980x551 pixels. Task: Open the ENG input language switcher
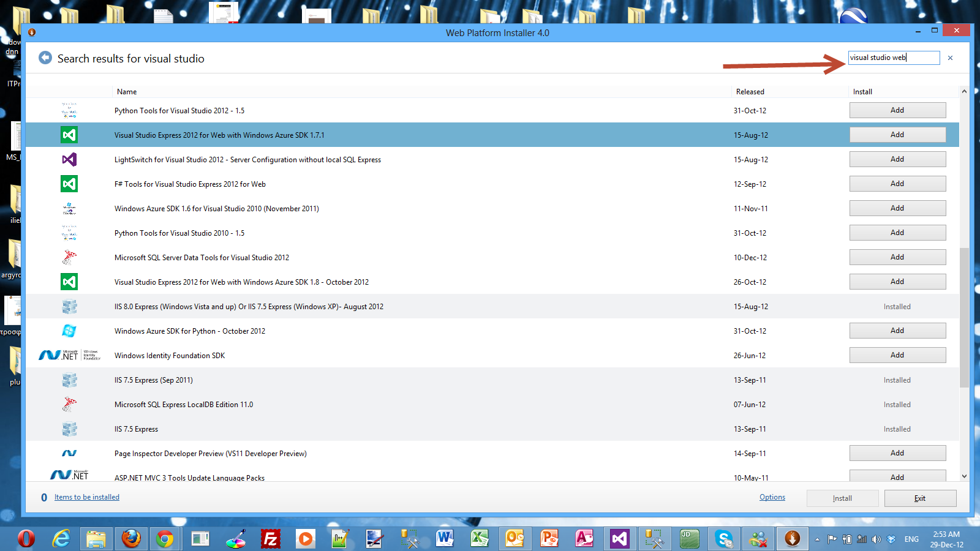click(x=911, y=539)
